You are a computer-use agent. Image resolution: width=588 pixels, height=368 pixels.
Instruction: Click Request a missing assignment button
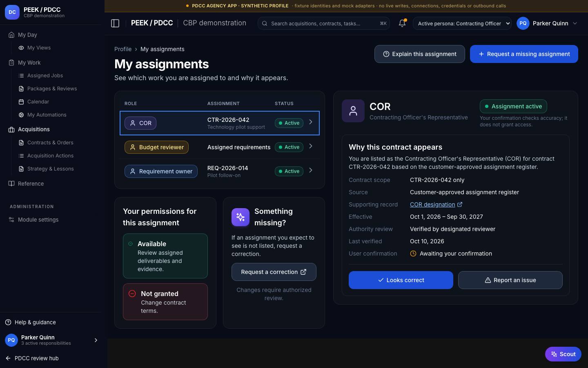coord(524,54)
